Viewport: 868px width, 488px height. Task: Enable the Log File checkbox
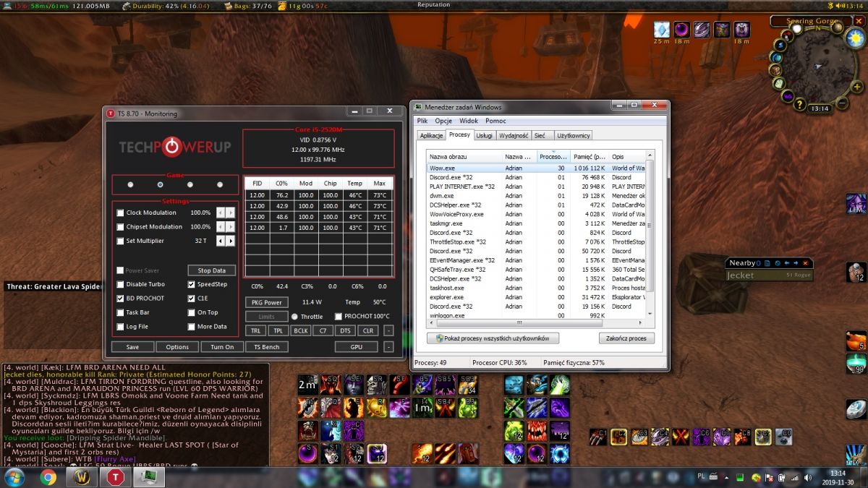click(120, 326)
